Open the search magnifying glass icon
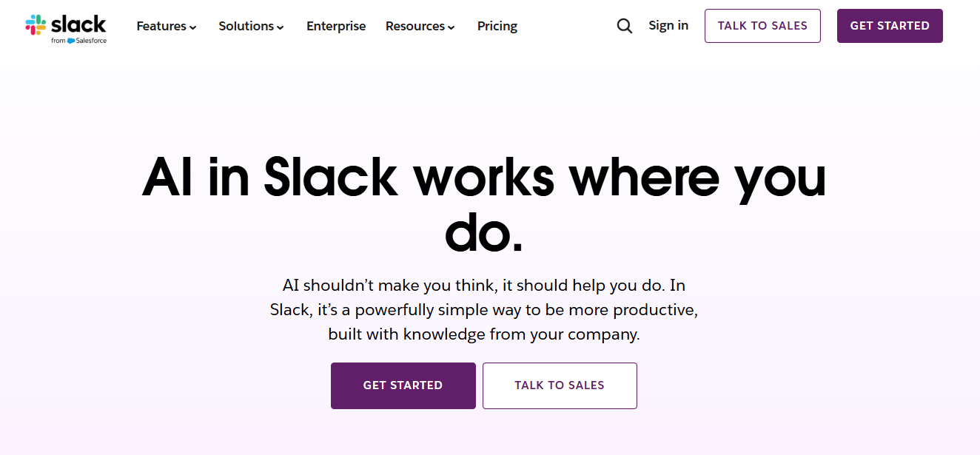980x455 pixels. point(624,25)
